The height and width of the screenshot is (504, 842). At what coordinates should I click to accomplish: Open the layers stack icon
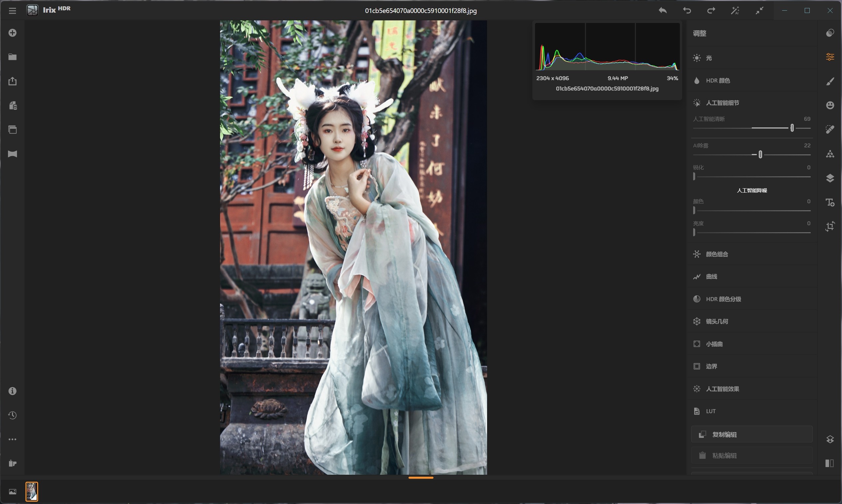(x=830, y=178)
